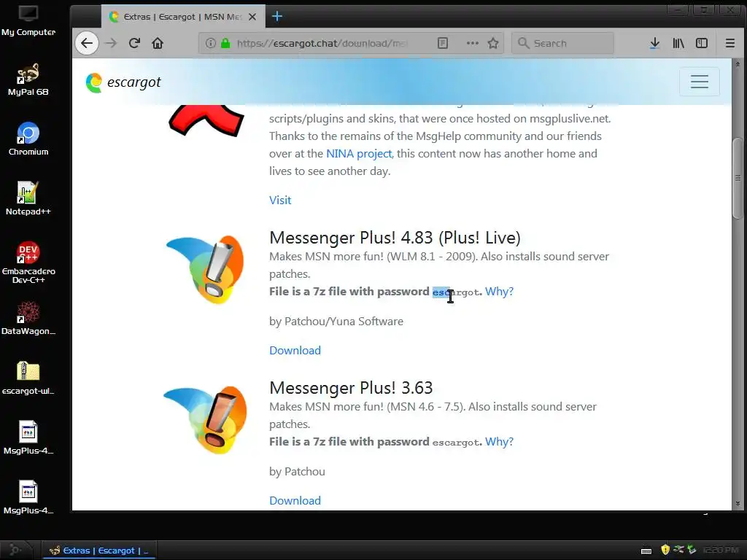Download Messenger Plus! 3.63
This screenshot has width=747, height=560.
(295, 500)
